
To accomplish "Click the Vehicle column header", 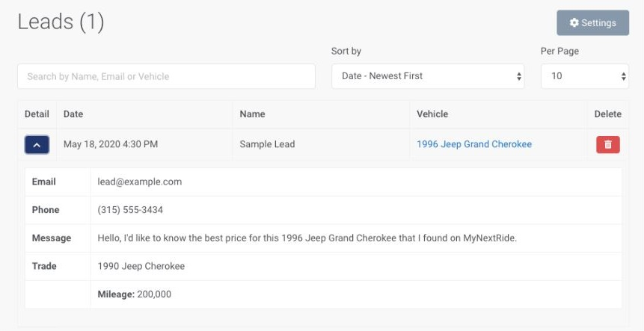I will (432, 114).
